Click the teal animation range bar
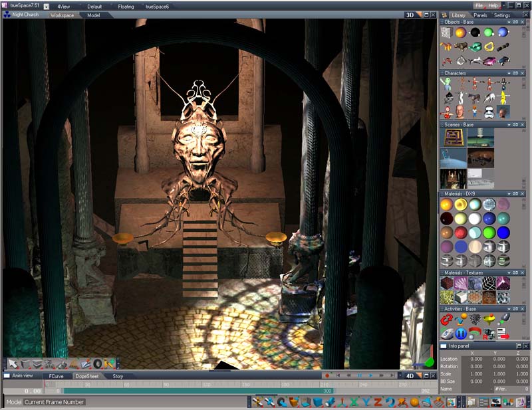The width and height of the screenshot is (532, 410). pos(198,391)
